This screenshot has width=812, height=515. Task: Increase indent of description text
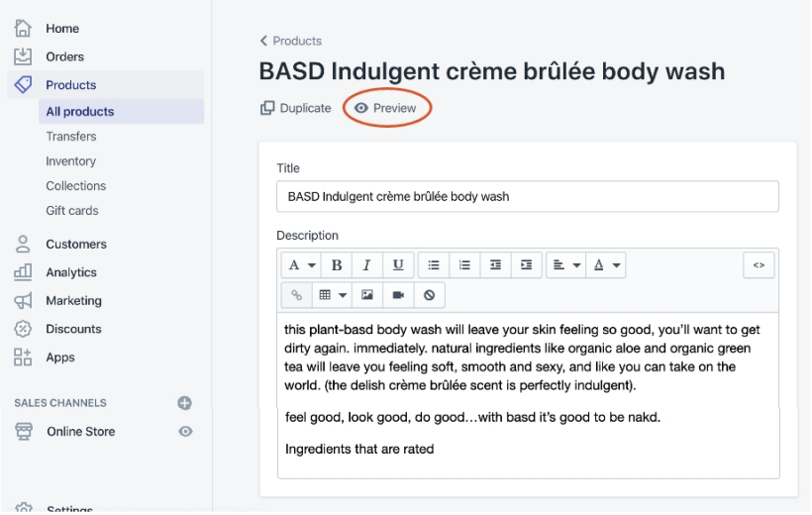click(526, 265)
